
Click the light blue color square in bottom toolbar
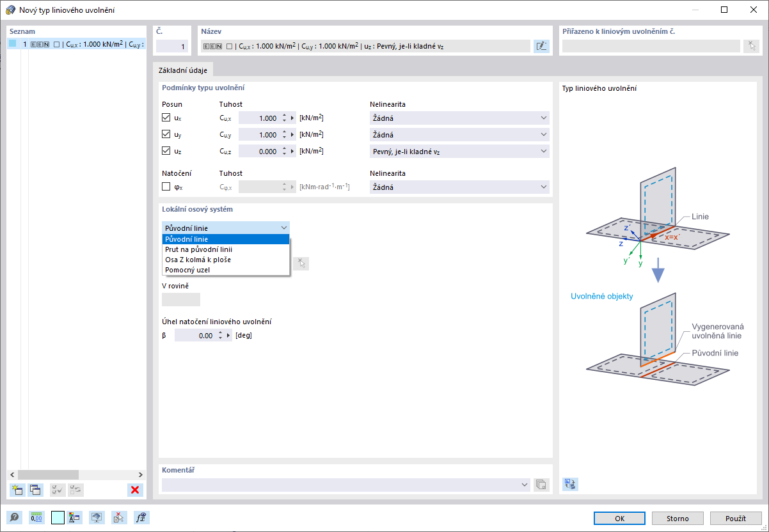tap(58, 517)
